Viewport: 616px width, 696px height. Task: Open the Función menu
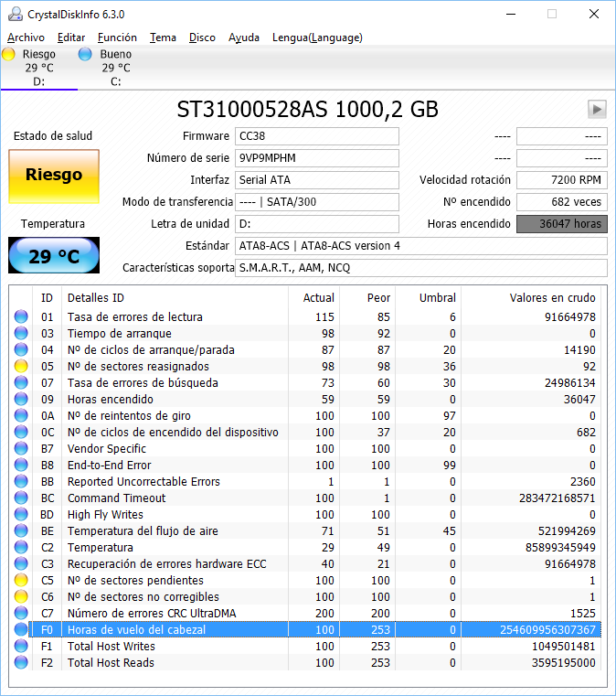pyautogui.click(x=117, y=37)
